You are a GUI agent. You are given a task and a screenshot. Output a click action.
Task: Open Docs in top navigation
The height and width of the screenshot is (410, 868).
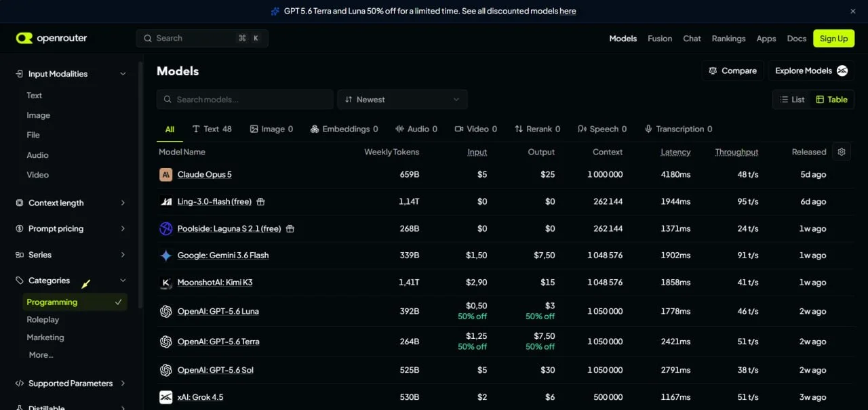pos(797,39)
